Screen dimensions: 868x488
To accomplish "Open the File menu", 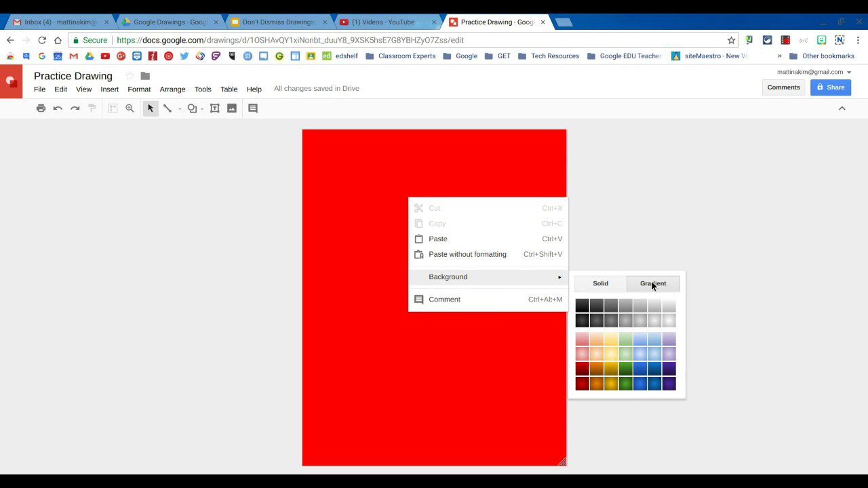I will click(40, 89).
